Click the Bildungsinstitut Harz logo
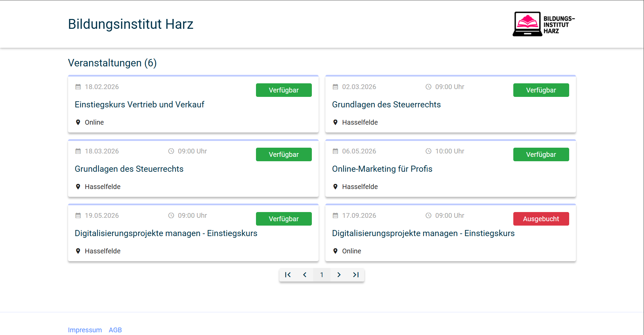The image size is (644, 335). 544,24
